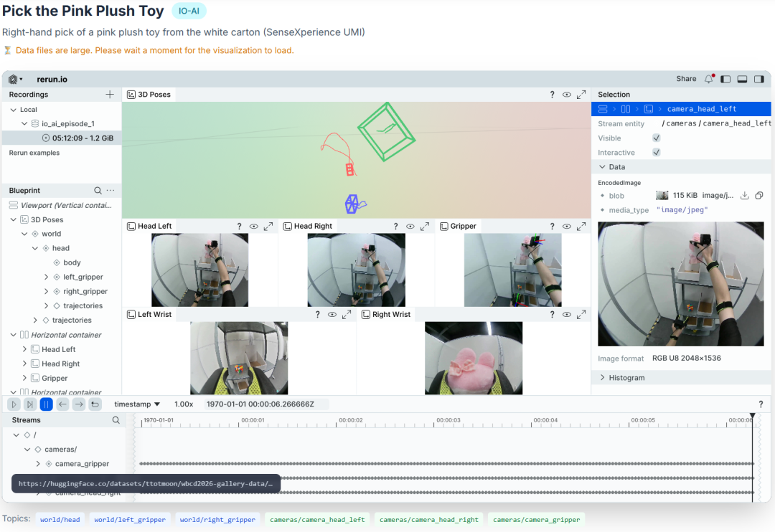Collapse the Local recordings group

point(14,110)
